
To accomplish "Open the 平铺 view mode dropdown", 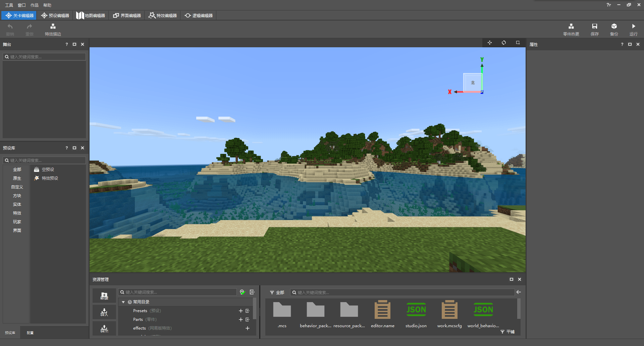I will pos(507,332).
